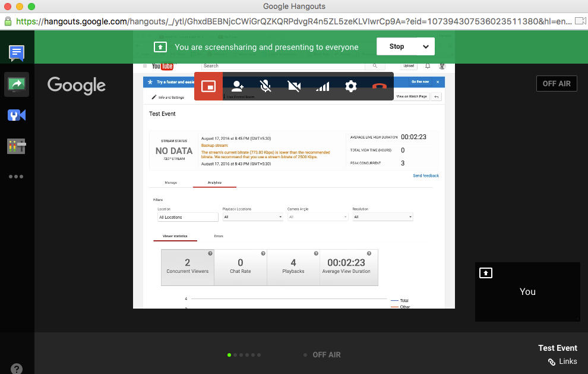Image resolution: width=588 pixels, height=374 pixels.
Task: Click help icon on Playbacks card
Action: (x=316, y=253)
